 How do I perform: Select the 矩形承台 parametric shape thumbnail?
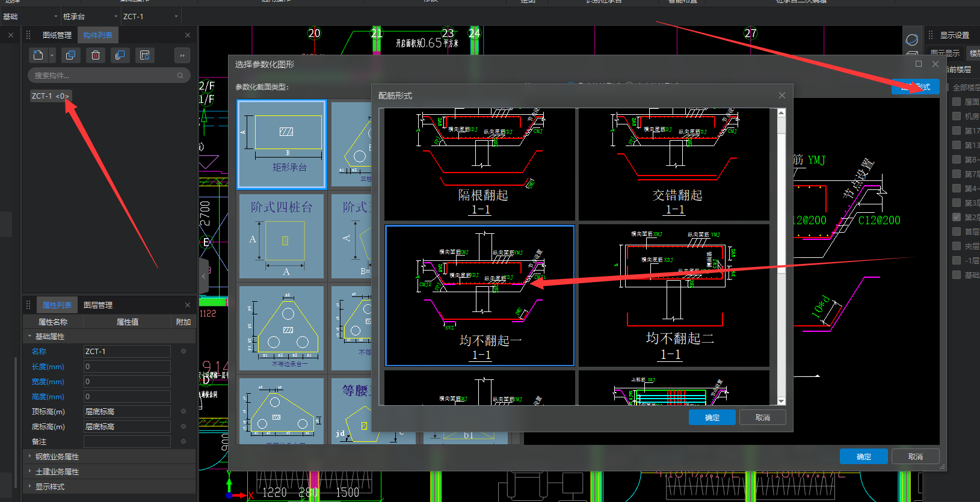click(x=282, y=144)
